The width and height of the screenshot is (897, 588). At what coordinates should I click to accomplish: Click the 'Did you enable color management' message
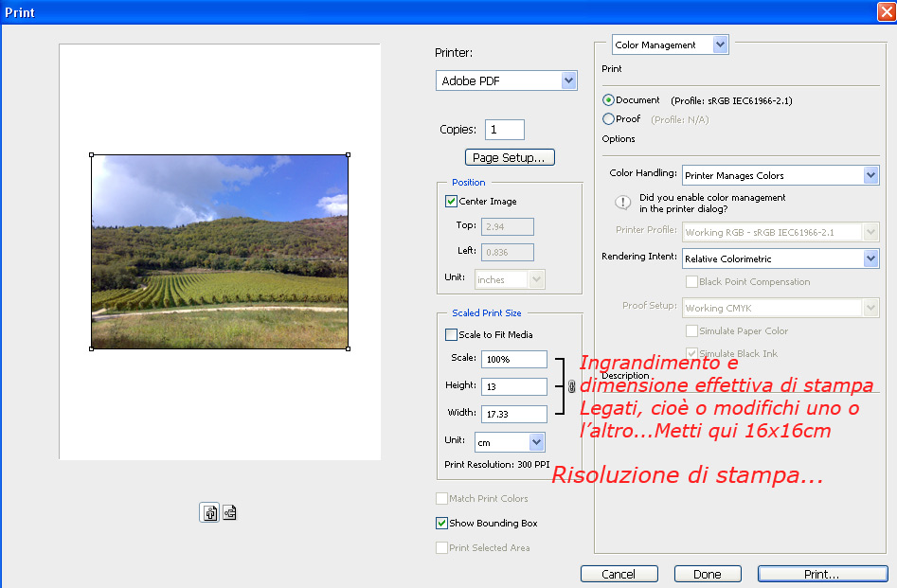coord(712,203)
